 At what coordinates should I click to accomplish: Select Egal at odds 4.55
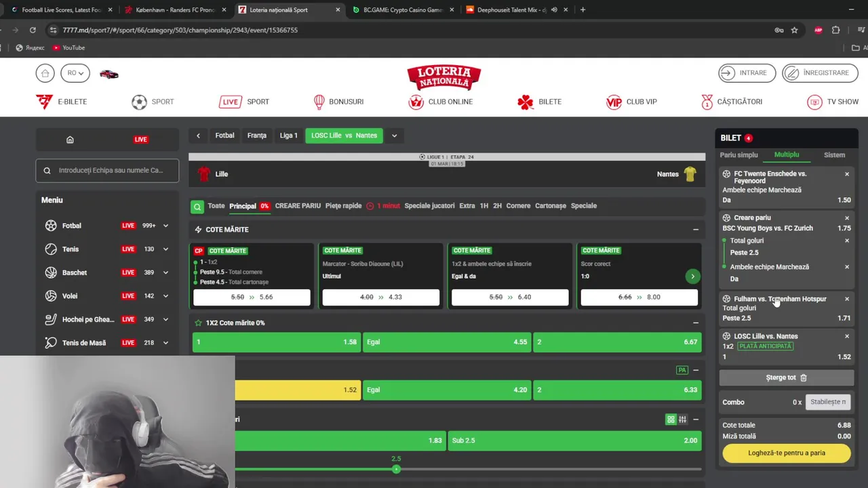(447, 342)
